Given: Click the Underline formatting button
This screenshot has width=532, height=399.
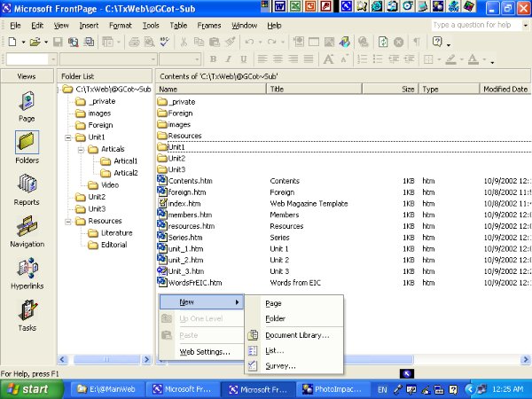Looking at the screenshot, I should coord(244,59).
